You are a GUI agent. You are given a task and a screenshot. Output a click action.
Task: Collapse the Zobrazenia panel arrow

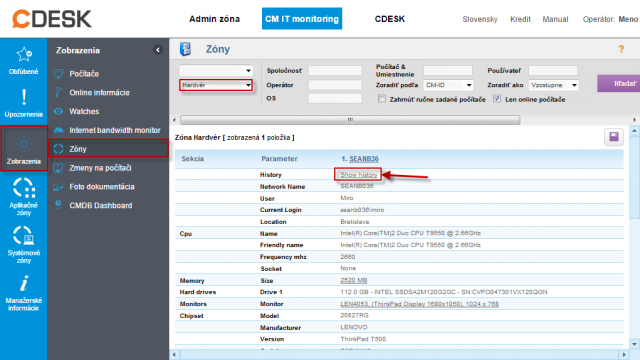(x=158, y=50)
